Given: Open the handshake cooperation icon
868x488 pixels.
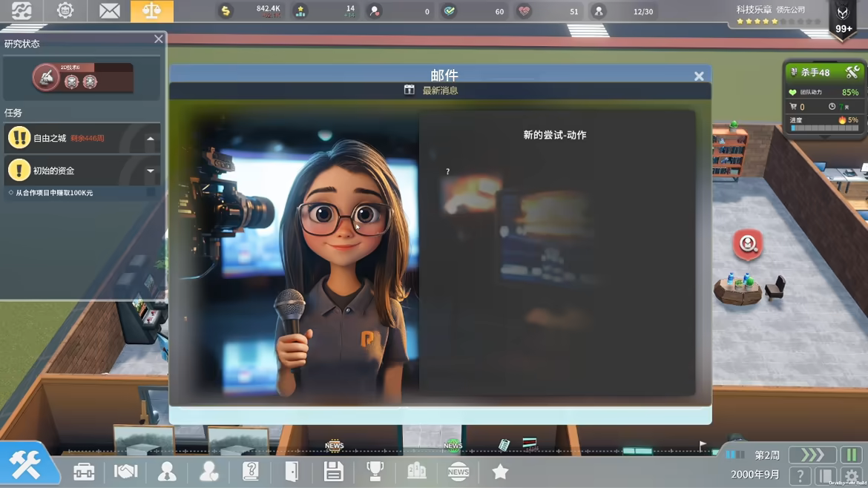Looking at the screenshot, I should point(125,472).
